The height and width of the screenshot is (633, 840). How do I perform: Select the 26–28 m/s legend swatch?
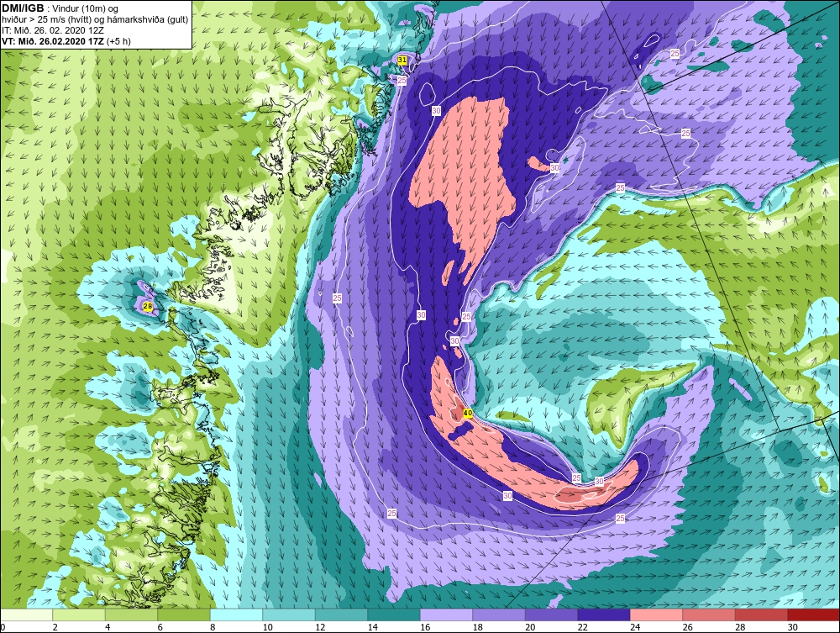pos(709,615)
